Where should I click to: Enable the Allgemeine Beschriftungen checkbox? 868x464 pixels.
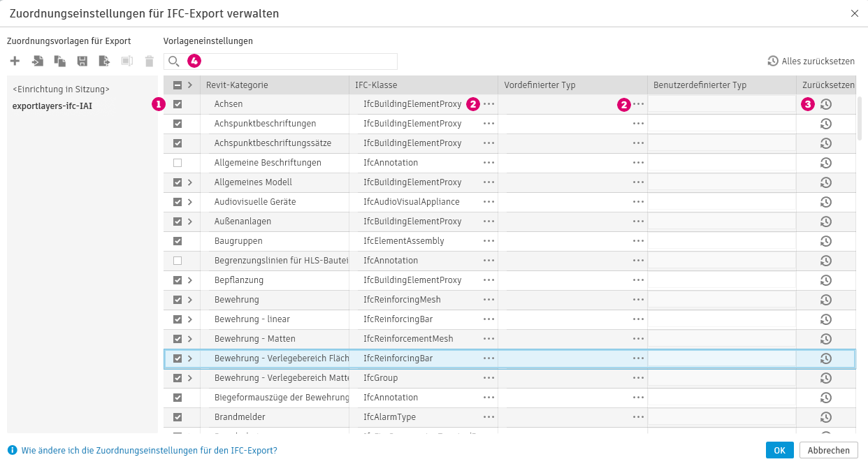click(178, 163)
